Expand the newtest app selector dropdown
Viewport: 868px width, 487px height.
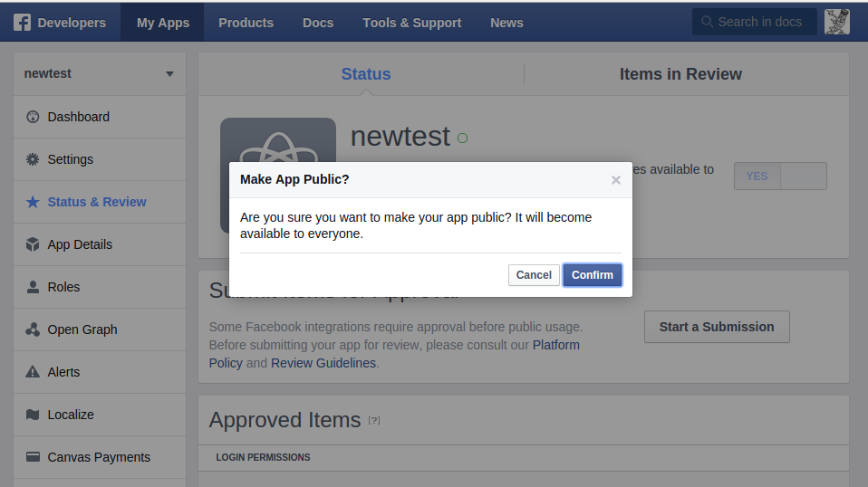tap(169, 73)
